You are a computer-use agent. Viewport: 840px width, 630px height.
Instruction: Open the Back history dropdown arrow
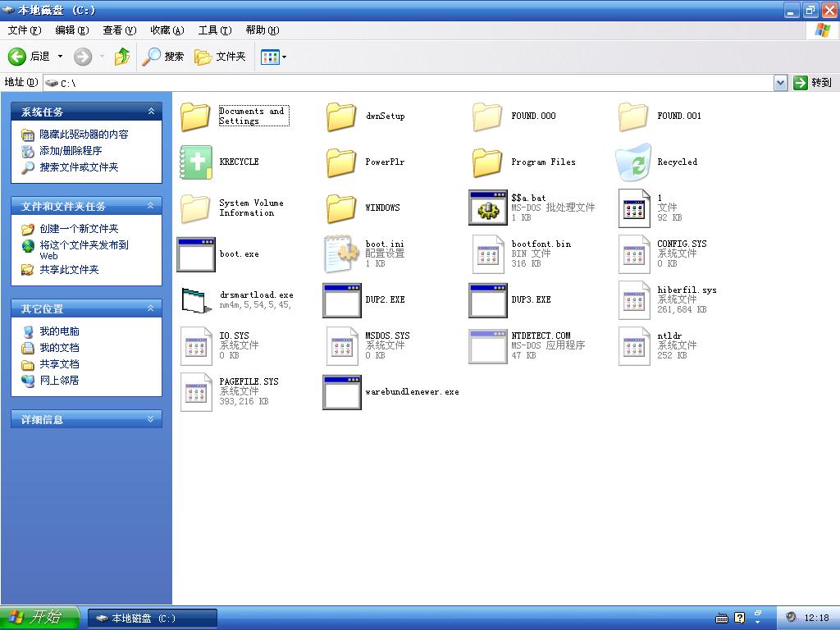(x=60, y=57)
